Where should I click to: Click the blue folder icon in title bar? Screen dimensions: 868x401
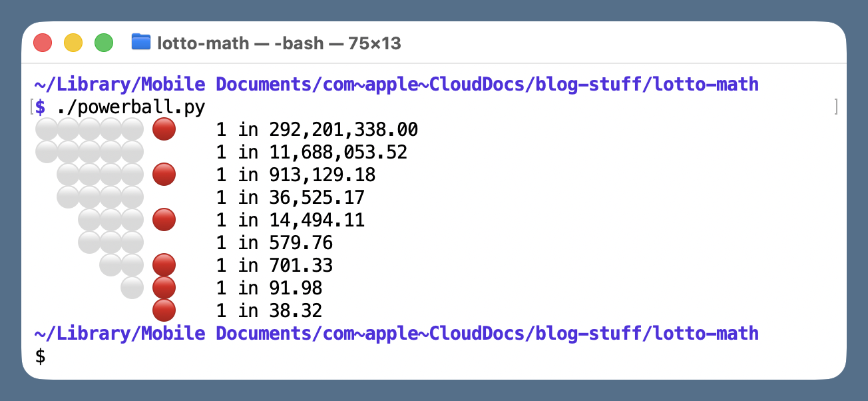141,41
